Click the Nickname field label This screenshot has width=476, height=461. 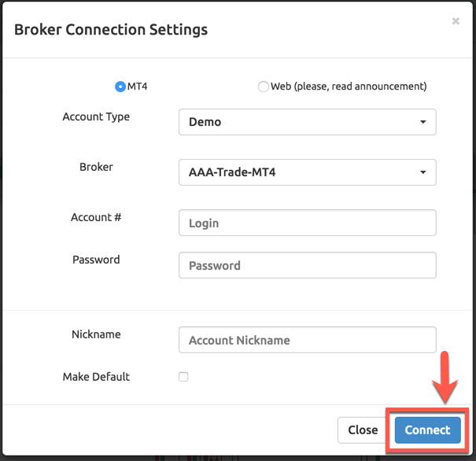click(x=96, y=334)
